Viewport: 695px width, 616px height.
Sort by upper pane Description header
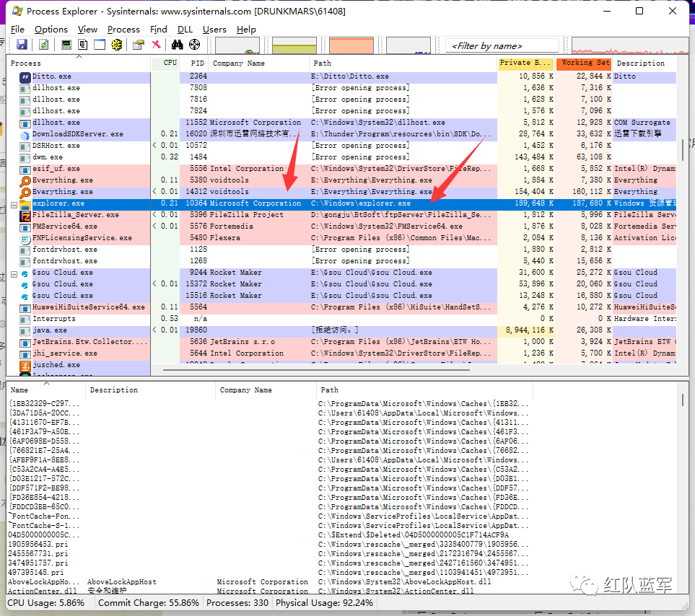click(x=644, y=63)
